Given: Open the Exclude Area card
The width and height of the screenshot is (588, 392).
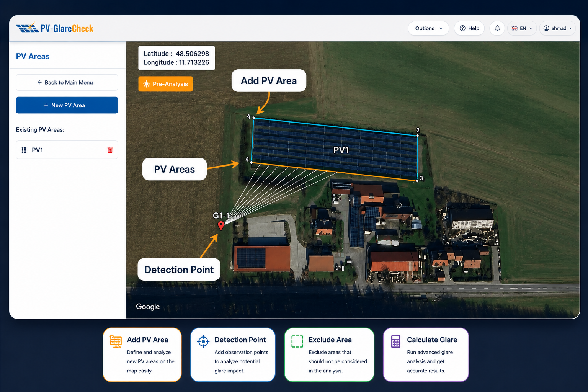Looking at the screenshot, I should click(x=329, y=355).
